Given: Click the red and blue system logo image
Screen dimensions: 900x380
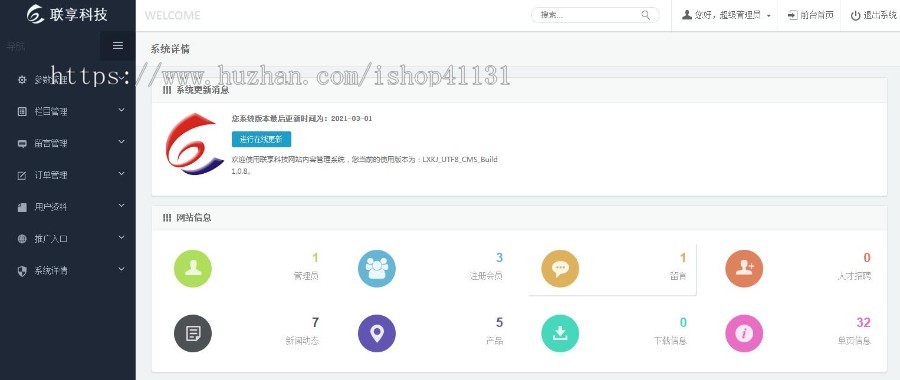Looking at the screenshot, I should (x=194, y=144).
